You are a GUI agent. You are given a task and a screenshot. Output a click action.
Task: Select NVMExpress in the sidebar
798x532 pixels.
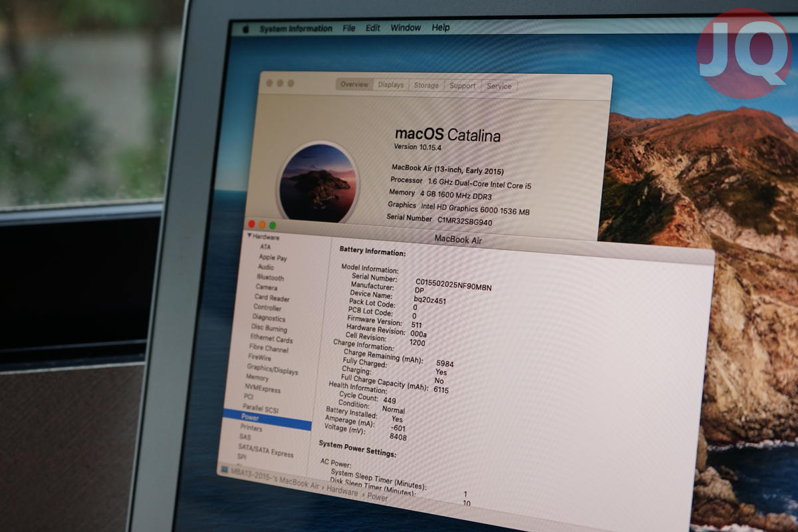[262, 388]
